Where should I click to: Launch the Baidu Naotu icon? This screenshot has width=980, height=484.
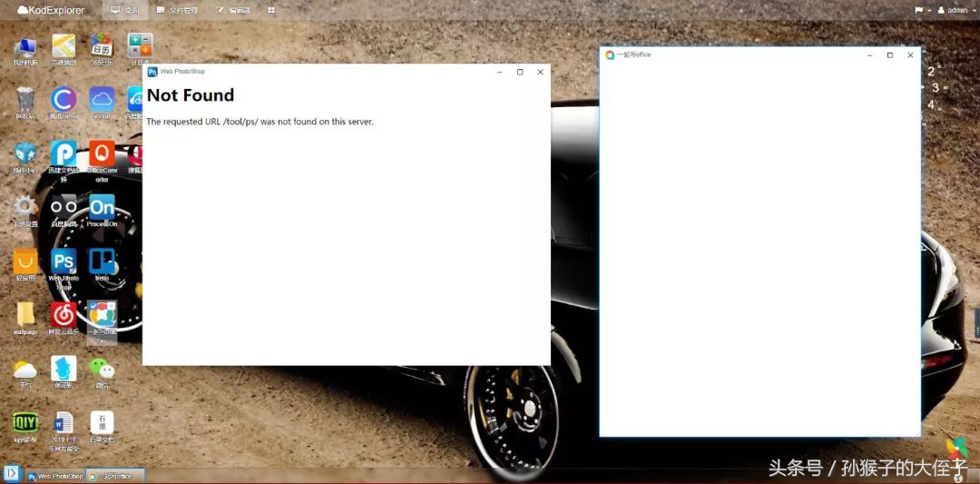[64, 207]
